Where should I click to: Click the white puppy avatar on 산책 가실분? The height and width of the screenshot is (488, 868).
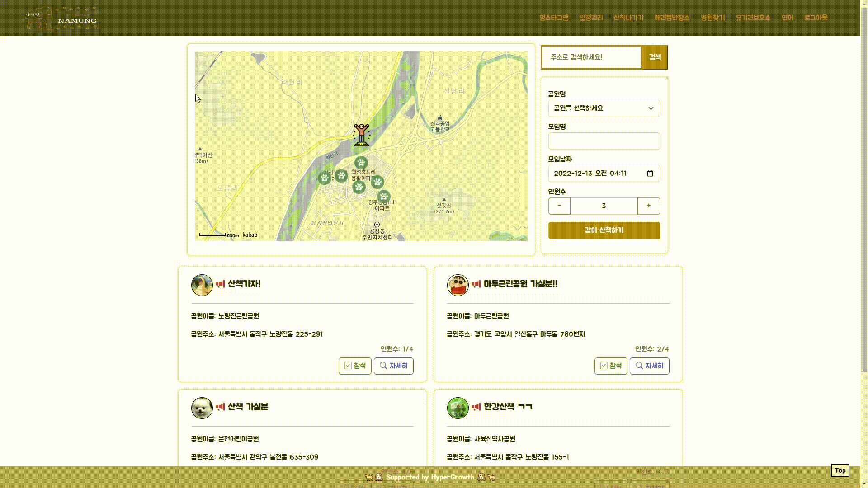coord(202,408)
